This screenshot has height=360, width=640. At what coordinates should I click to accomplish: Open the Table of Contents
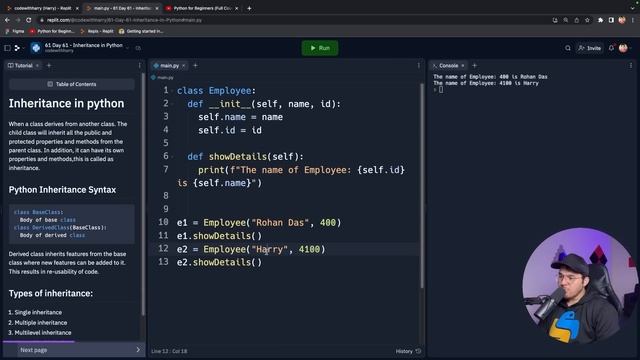coord(72,84)
